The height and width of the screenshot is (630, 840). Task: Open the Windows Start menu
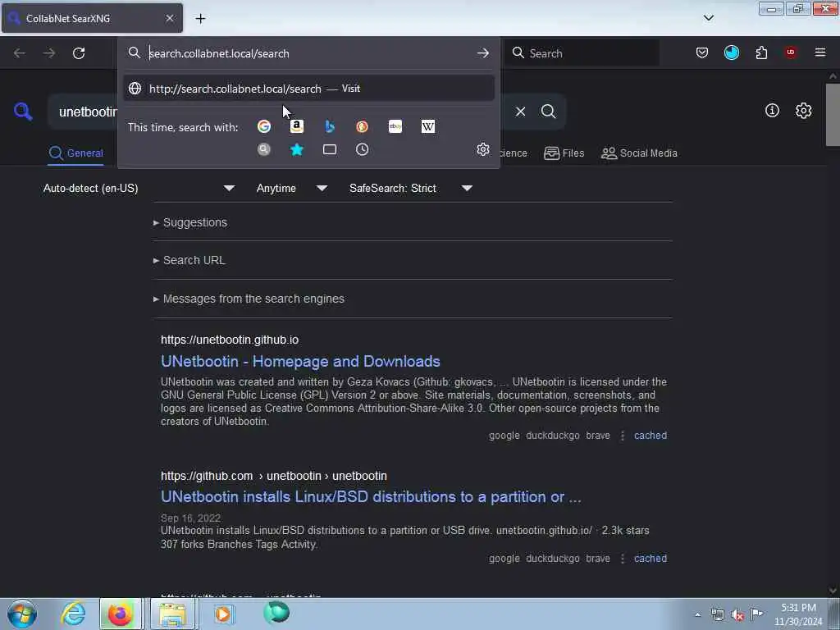click(x=22, y=614)
